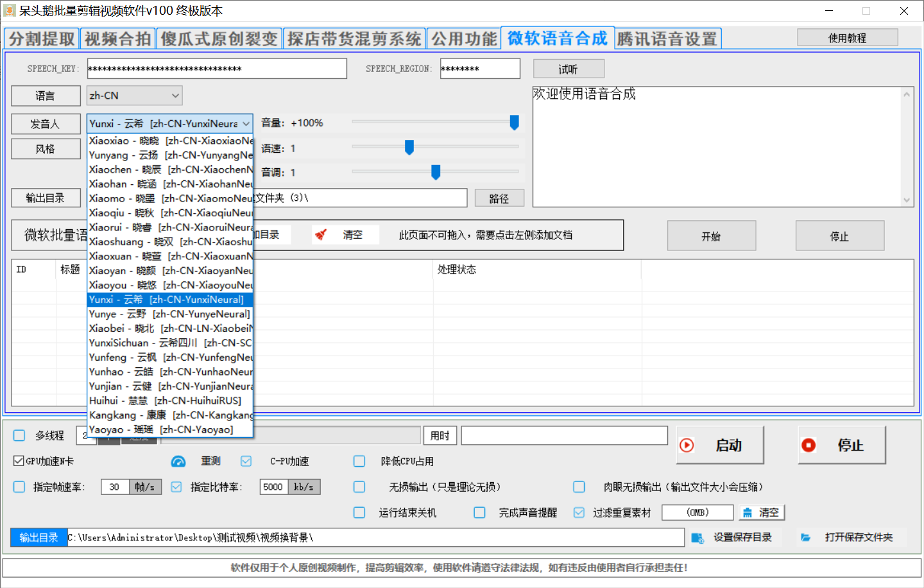Click the red record icon on 停止
Viewport: 924px width, 588px height.
point(809,445)
